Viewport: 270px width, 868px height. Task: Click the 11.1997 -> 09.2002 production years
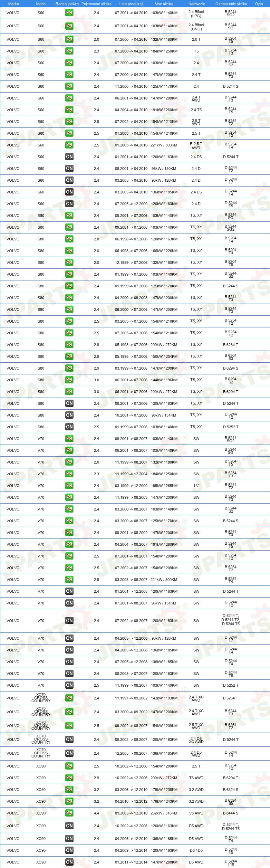coord(131,698)
